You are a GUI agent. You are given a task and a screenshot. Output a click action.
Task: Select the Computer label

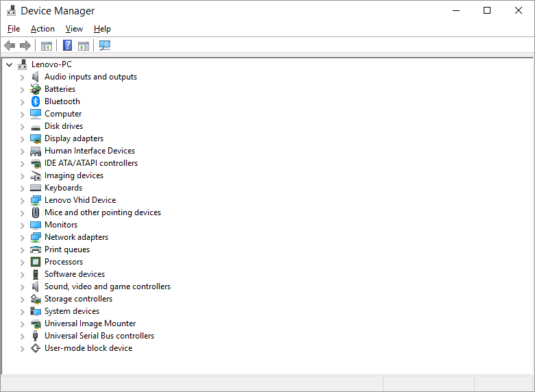[x=63, y=114]
